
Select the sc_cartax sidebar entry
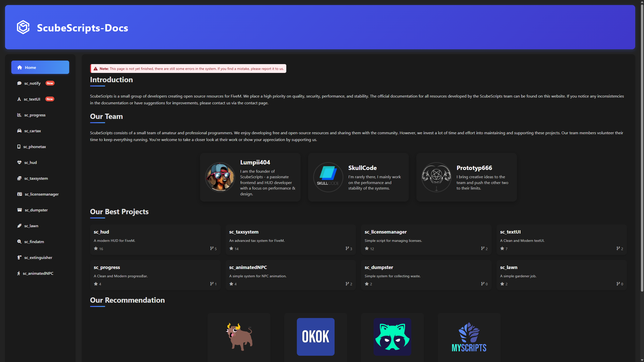pyautogui.click(x=40, y=131)
